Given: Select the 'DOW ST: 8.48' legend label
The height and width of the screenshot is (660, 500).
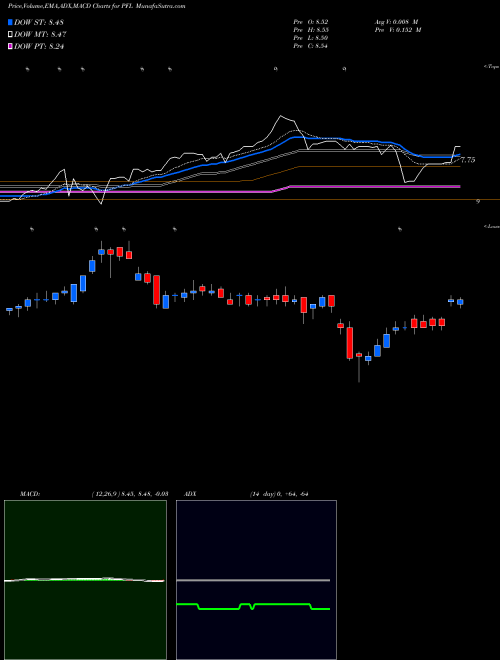Looking at the screenshot, I should pyautogui.click(x=39, y=22).
